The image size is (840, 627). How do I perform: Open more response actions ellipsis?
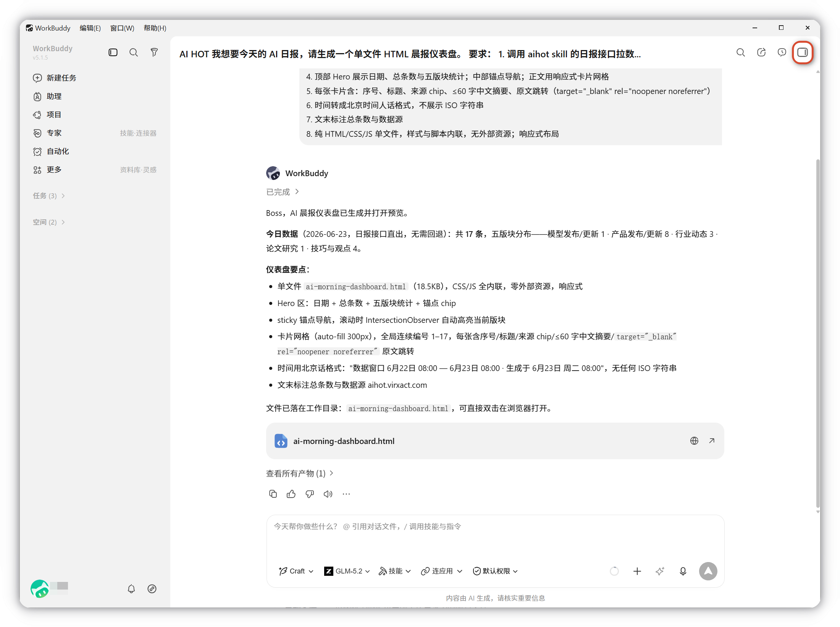click(x=346, y=494)
